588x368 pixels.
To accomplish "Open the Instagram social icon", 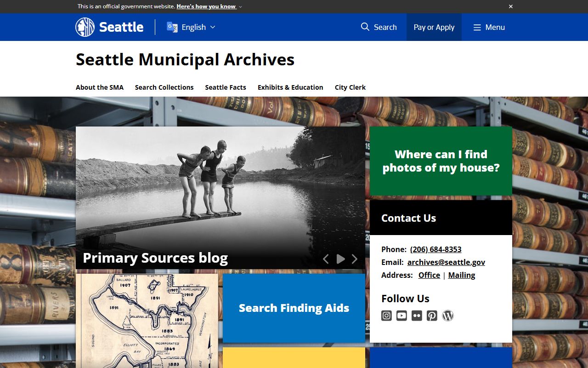I will 387,316.
